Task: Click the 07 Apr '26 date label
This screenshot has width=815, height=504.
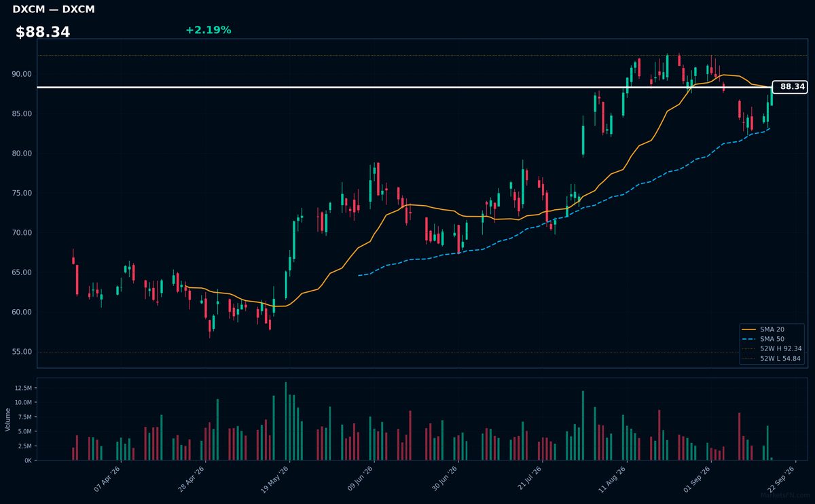Action: coord(107,478)
